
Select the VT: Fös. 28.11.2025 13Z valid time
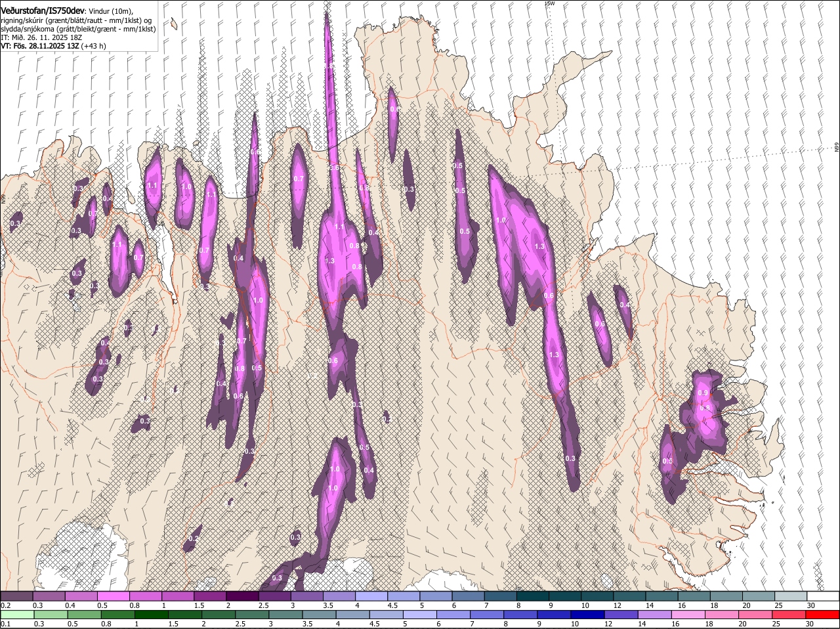coord(53,46)
